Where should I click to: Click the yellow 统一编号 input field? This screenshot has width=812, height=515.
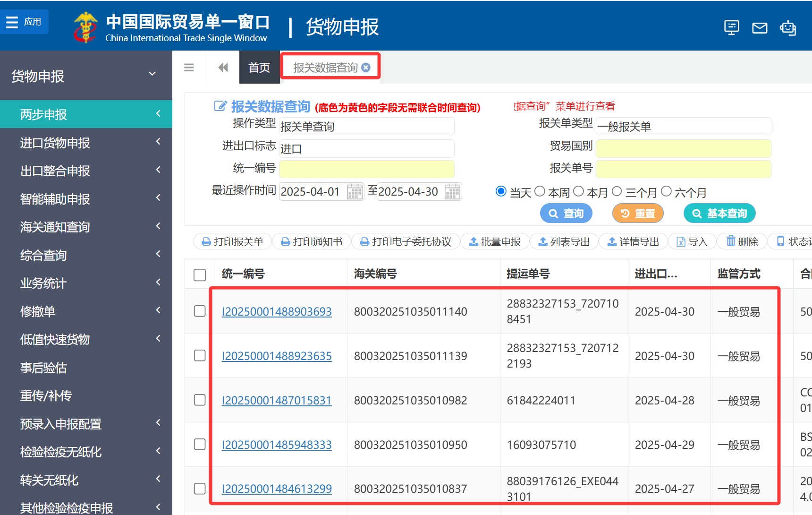[x=367, y=169]
